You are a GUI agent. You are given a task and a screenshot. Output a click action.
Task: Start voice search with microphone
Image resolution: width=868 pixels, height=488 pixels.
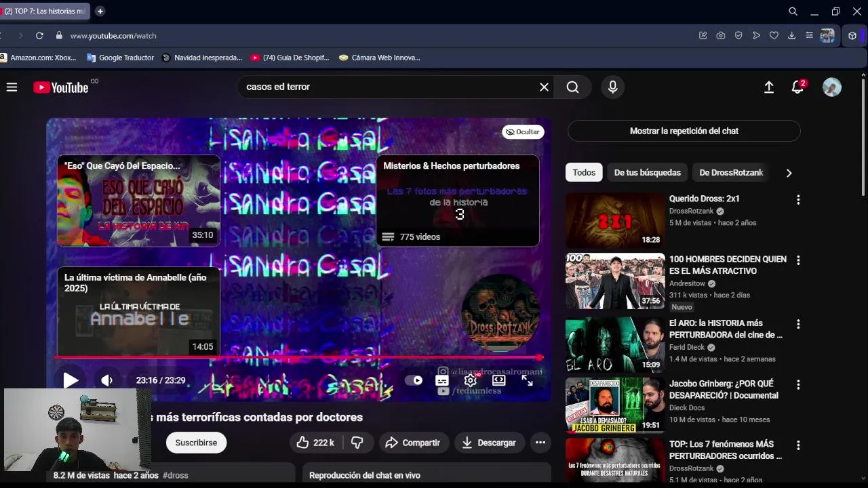click(x=612, y=87)
